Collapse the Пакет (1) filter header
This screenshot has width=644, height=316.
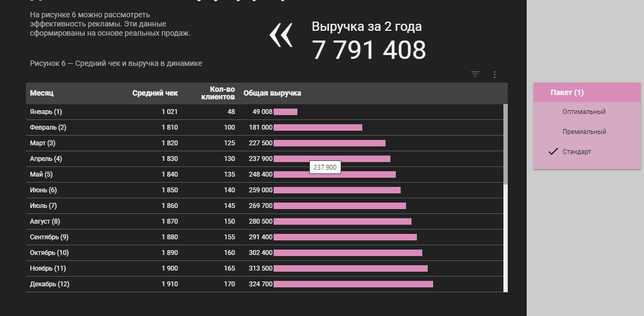[567, 93]
